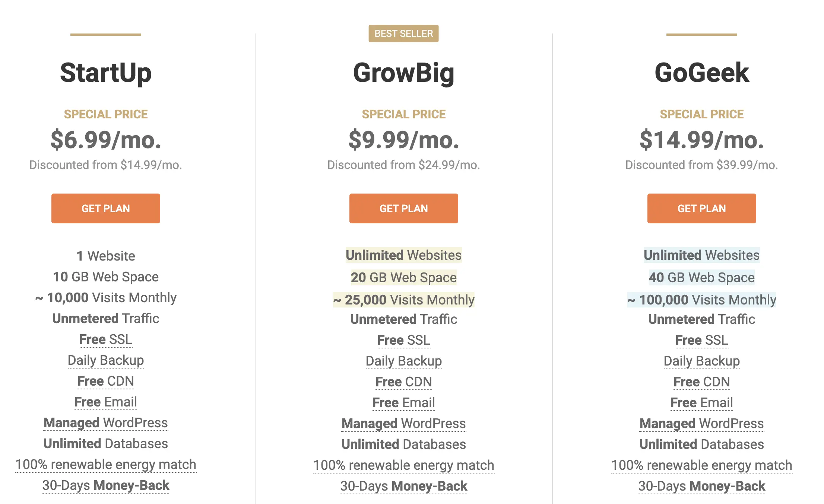Select Free CDN in the GoGeek column
The image size is (824, 504).
click(701, 382)
